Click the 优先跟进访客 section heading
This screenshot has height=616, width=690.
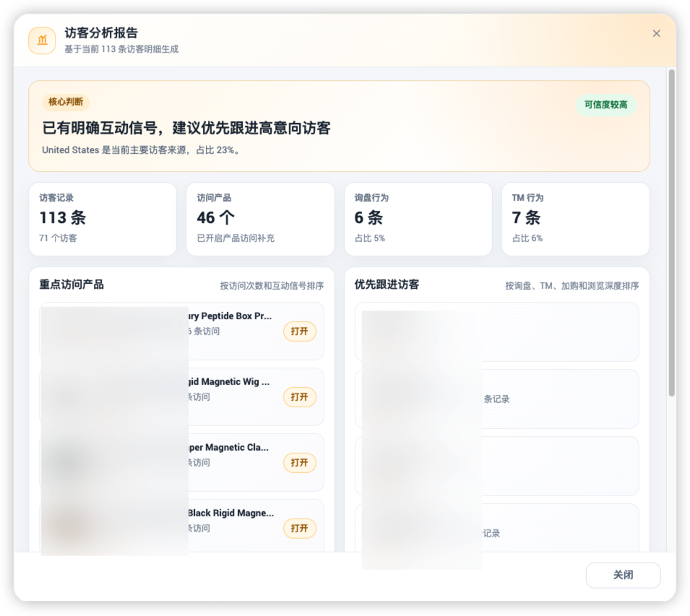[387, 285]
